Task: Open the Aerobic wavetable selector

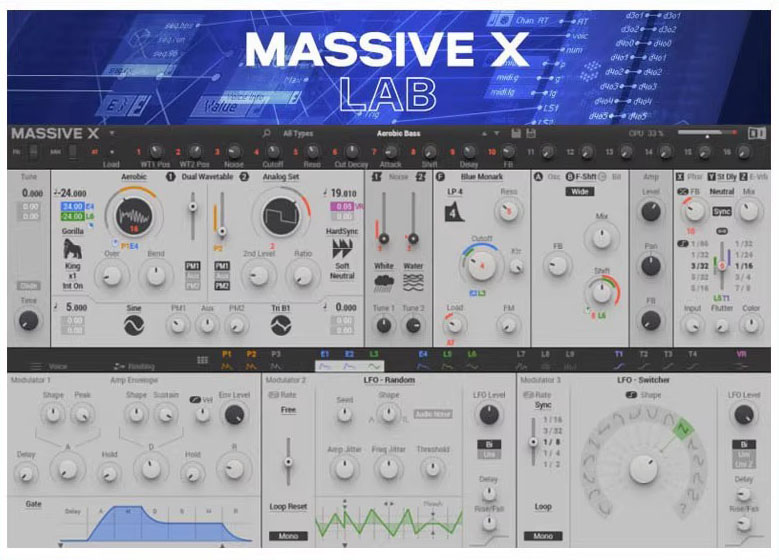Action: coord(134,176)
